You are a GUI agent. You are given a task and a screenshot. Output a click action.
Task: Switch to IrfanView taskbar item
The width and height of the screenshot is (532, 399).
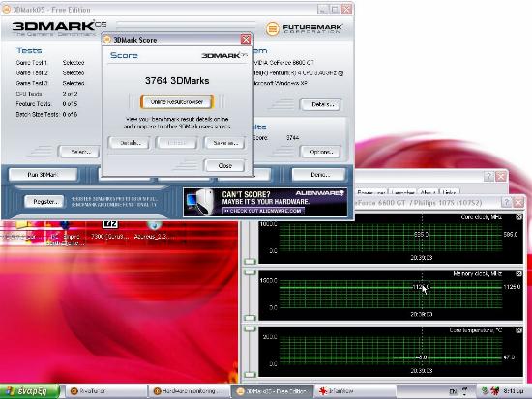(x=355, y=391)
